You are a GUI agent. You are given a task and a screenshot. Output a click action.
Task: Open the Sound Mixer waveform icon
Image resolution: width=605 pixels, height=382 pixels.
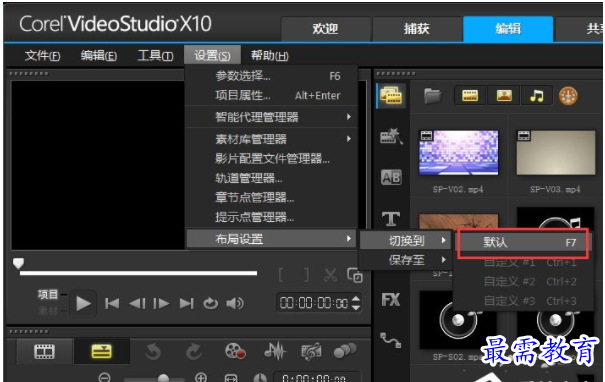tap(275, 351)
